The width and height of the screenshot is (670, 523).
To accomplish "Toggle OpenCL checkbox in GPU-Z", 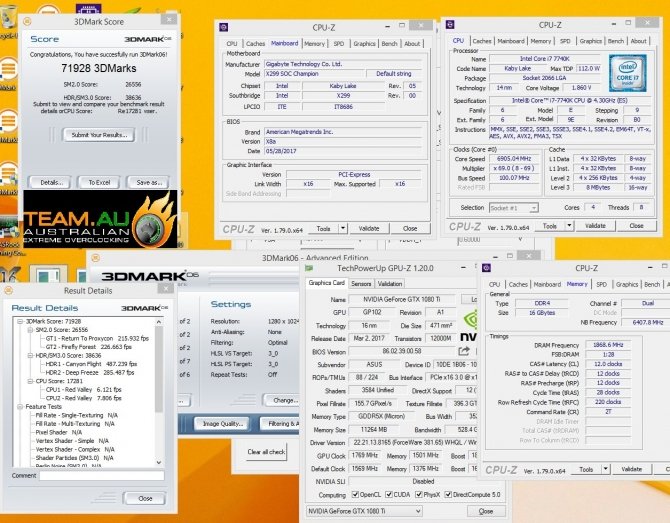I will point(355,495).
